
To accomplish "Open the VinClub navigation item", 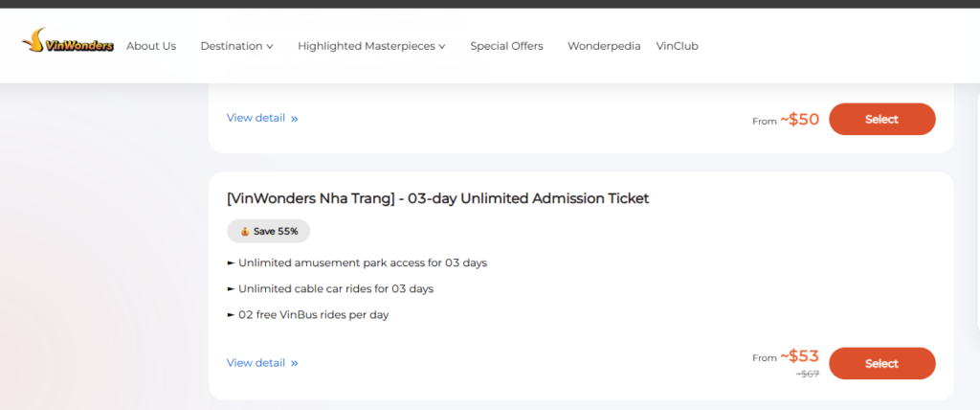I will point(677,46).
